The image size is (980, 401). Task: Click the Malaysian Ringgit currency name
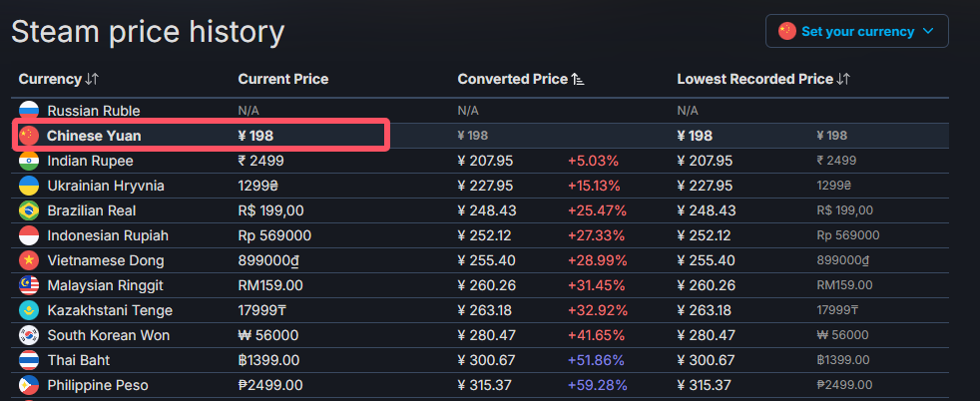point(107,285)
